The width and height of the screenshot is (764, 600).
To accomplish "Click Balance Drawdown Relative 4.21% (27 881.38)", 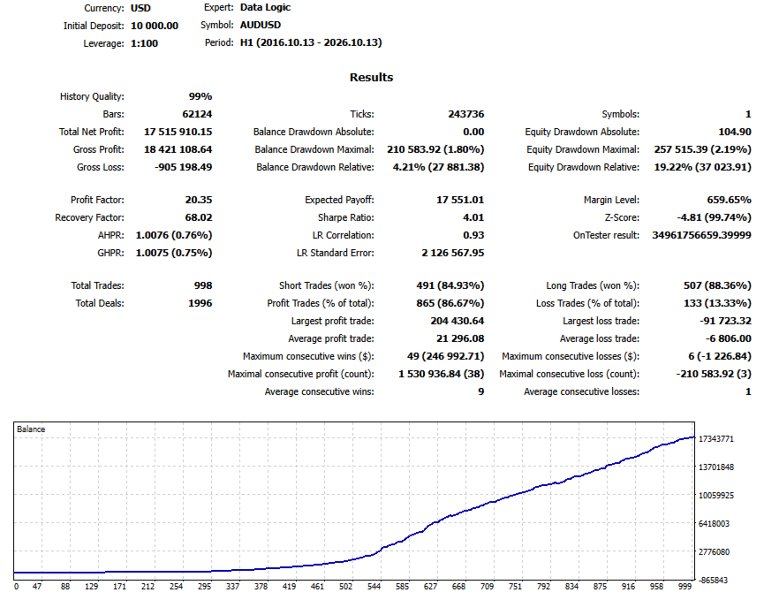I will pos(439,167).
